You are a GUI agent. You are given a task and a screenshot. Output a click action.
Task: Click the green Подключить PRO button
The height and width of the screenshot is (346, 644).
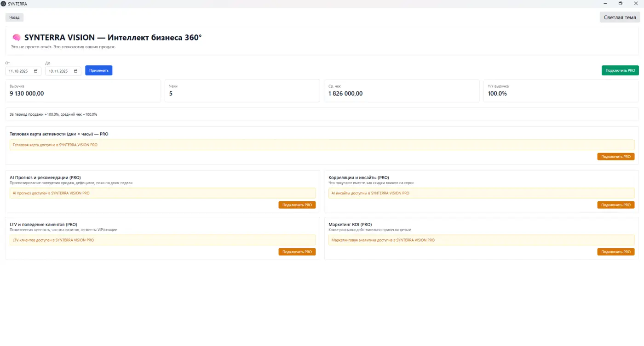(x=620, y=71)
